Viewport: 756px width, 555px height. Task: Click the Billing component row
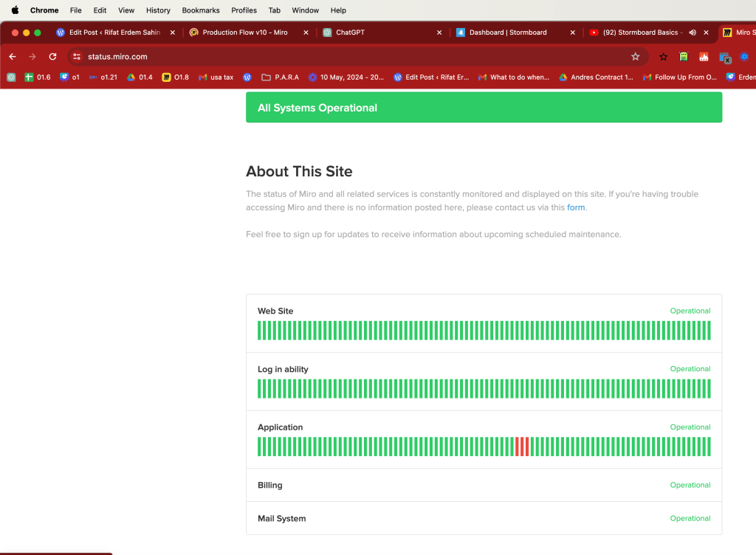(x=484, y=485)
